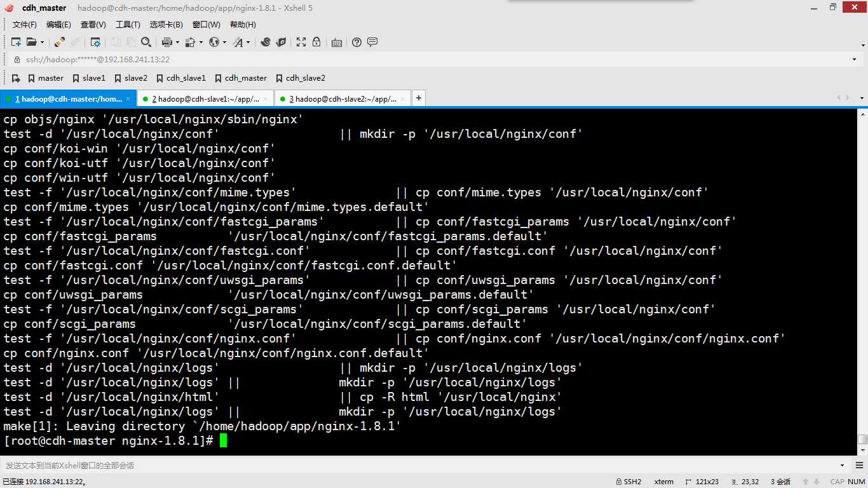This screenshot has height=488, width=868.
Task: Expand the Print dropdown arrow
Action: click(x=178, y=43)
